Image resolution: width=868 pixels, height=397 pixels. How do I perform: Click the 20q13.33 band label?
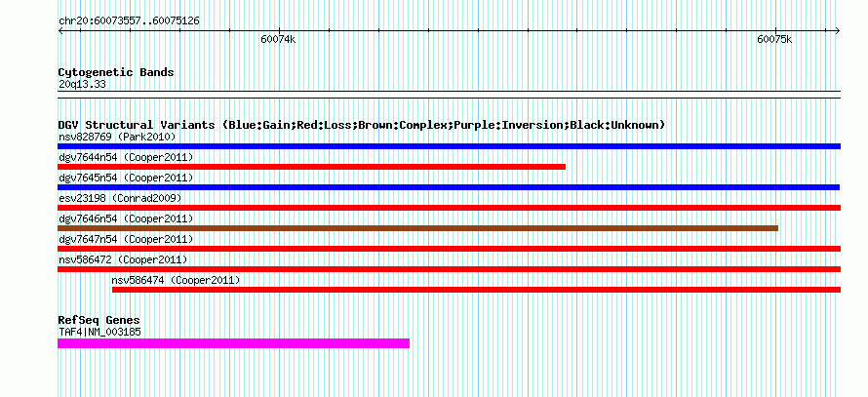pyautogui.click(x=82, y=85)
